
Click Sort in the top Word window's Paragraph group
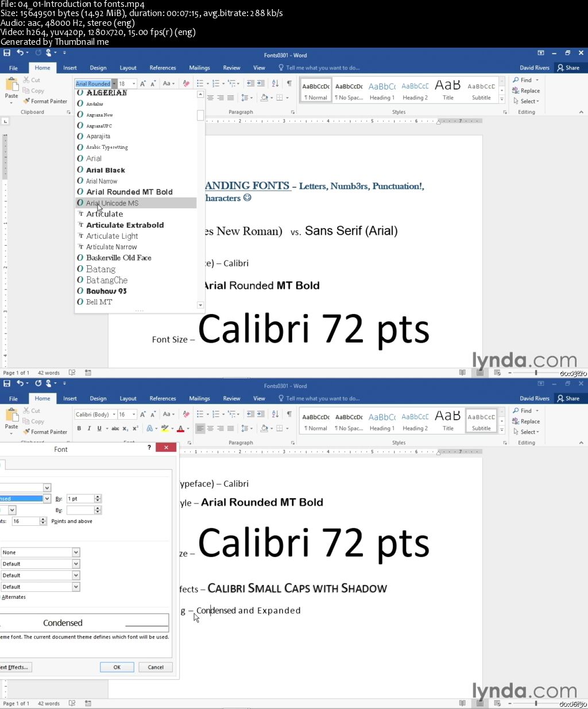pos(275,84)
